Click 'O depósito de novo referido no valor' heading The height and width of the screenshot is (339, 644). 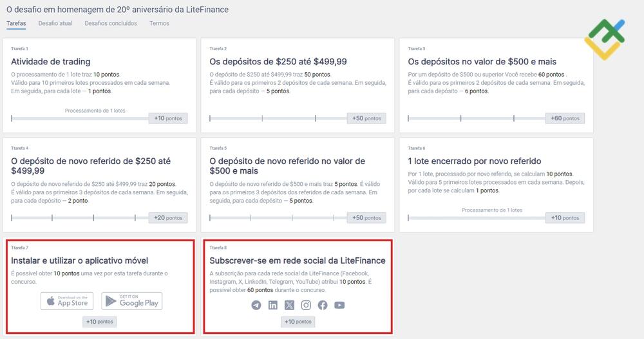pyautogui.click(x=287, y=166)
